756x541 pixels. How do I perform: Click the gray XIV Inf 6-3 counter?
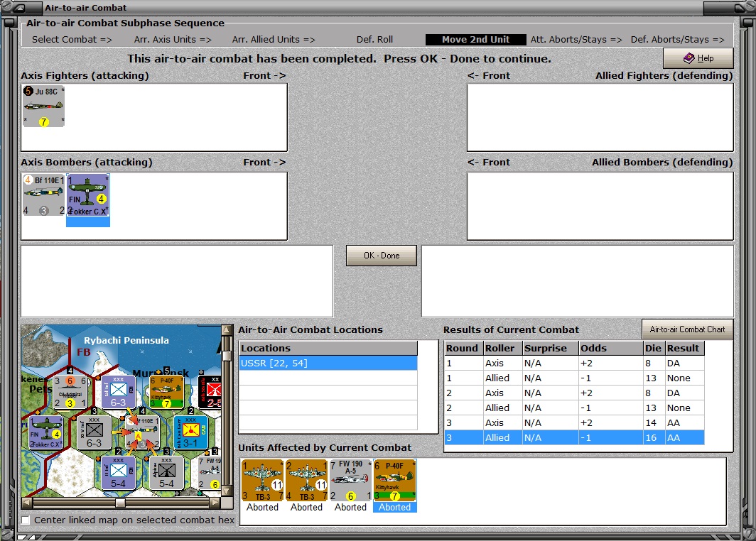point(94,432)
